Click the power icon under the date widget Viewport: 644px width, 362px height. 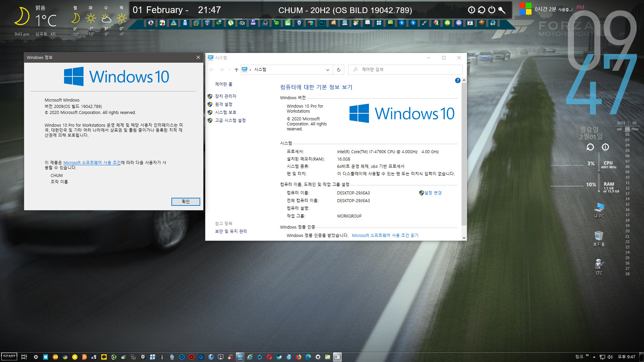click(605, 147)
